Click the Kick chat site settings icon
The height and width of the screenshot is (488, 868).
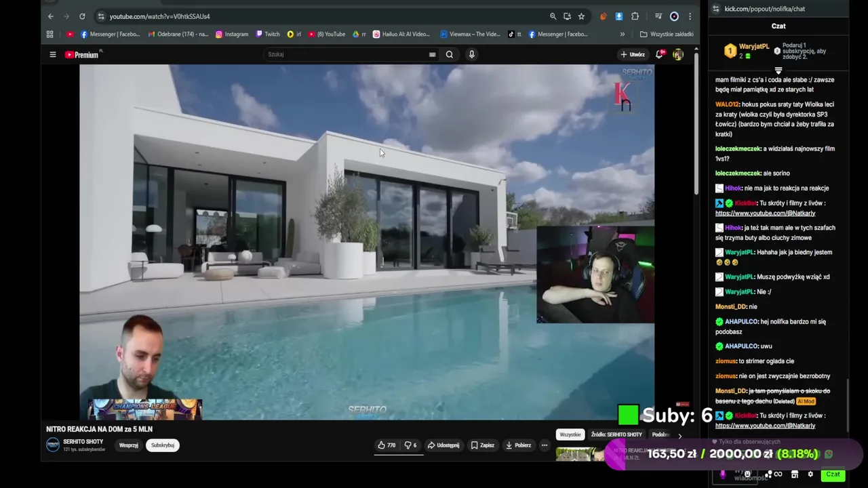click(x=717, y=9)
